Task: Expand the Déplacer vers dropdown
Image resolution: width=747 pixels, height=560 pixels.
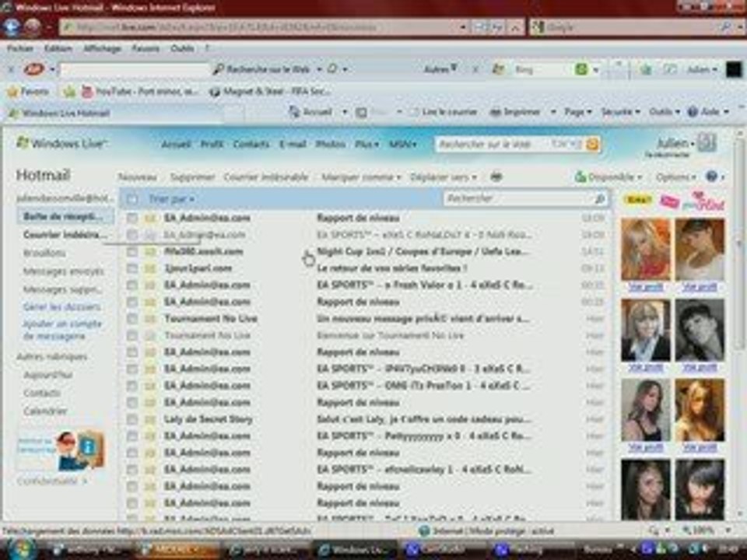Action: (x=443, y=177)
